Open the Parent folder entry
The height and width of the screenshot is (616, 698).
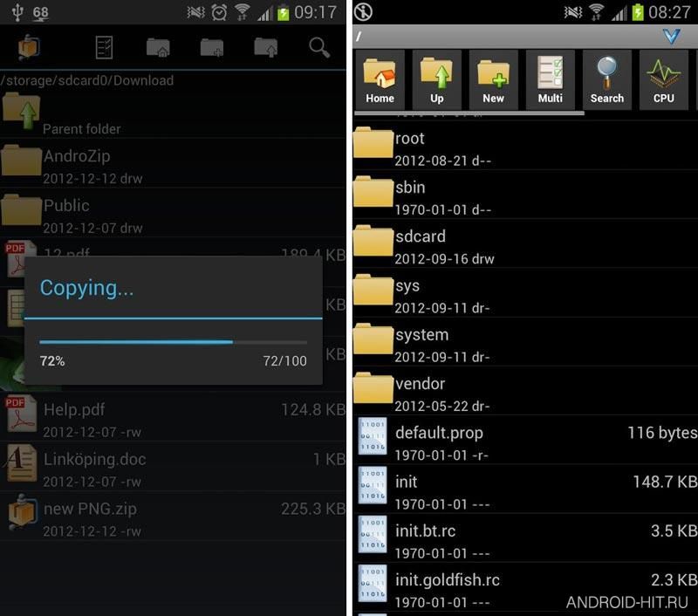pos(173,113)
